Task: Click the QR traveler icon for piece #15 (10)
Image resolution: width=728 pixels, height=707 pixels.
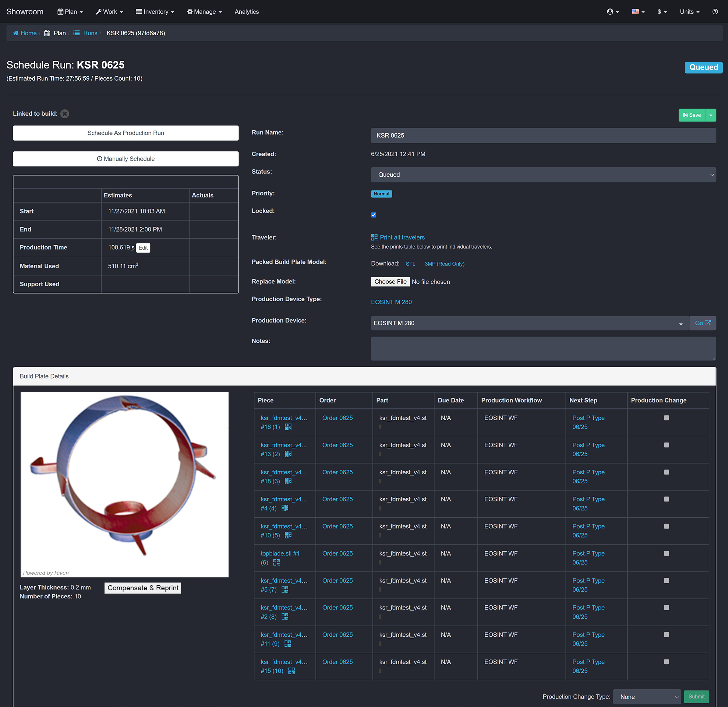Action: pos(291,671)
